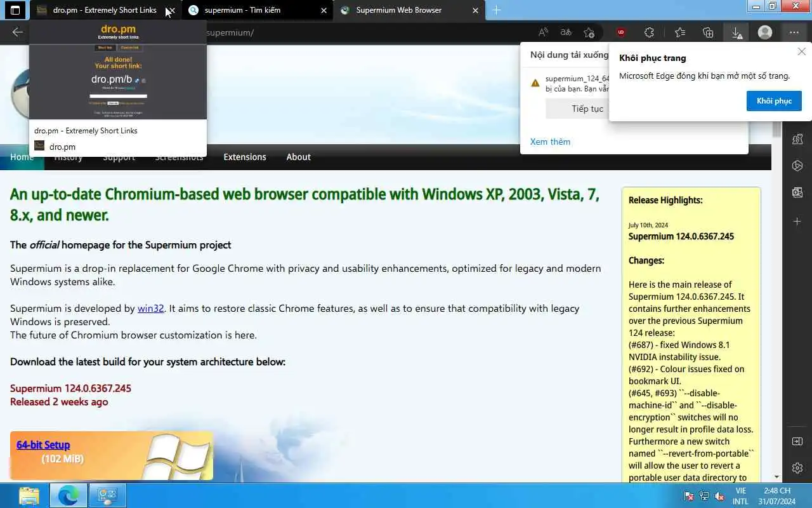Open the uBlock Origin extension icon

pyautogui.click(x=621, y=32)
